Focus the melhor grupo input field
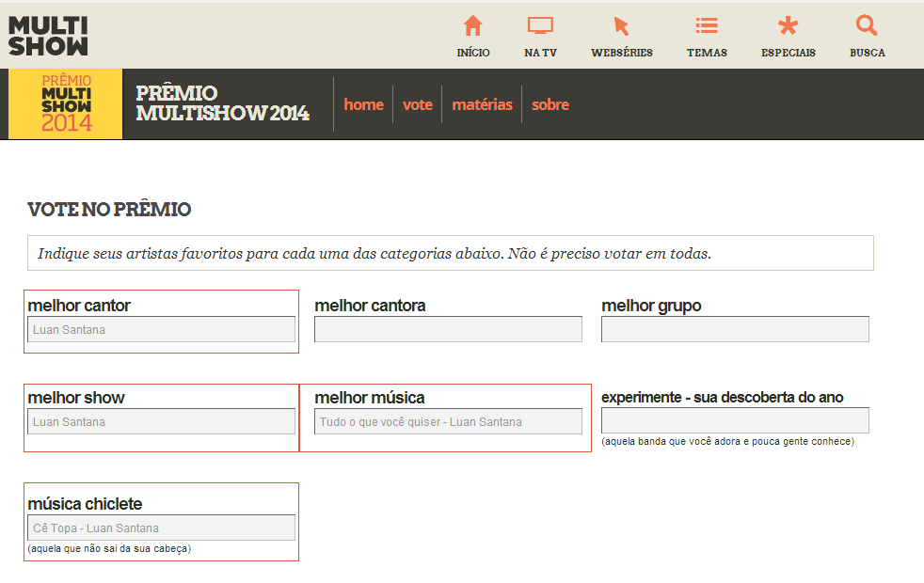Image resolution: width=924 pixels, height=583 pixels. (736, 330)
